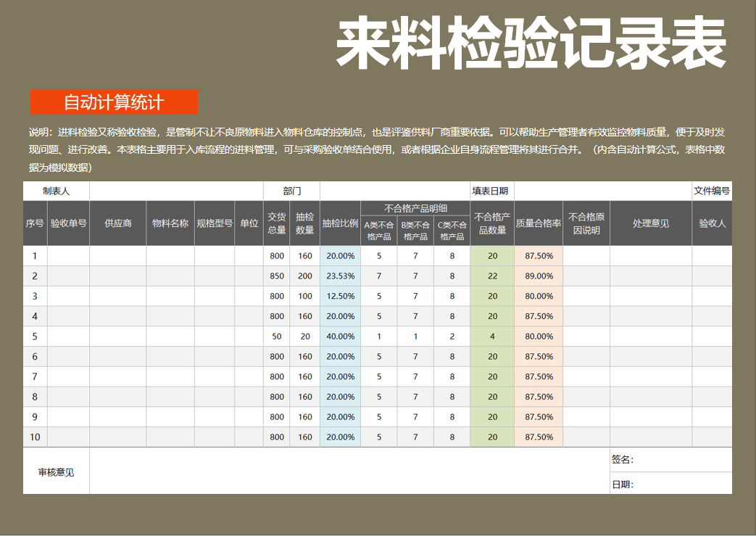Select the 物料名称 column header

pyautogui.click(x=170, y=223)
